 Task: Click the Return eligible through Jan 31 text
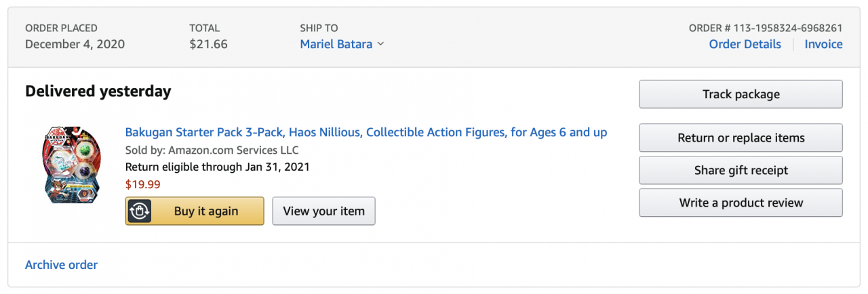tap(217, 167)
